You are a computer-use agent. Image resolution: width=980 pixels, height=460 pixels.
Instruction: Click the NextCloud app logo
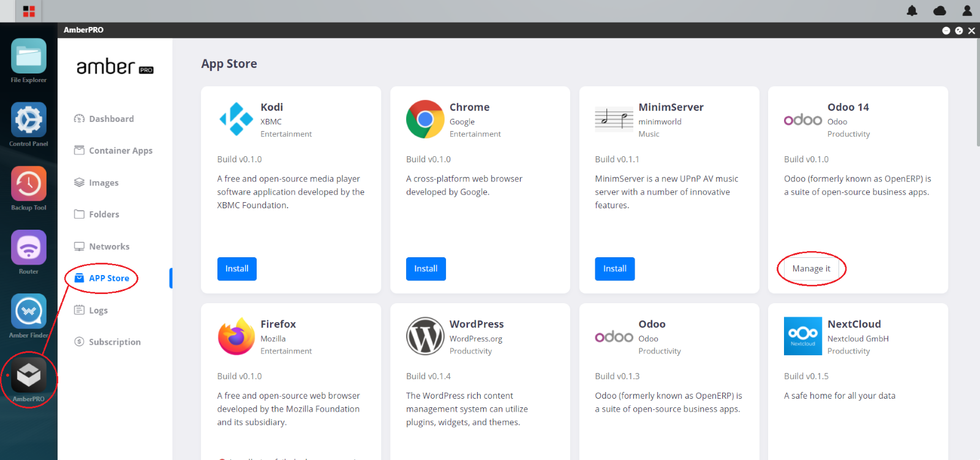coord(803,336)
